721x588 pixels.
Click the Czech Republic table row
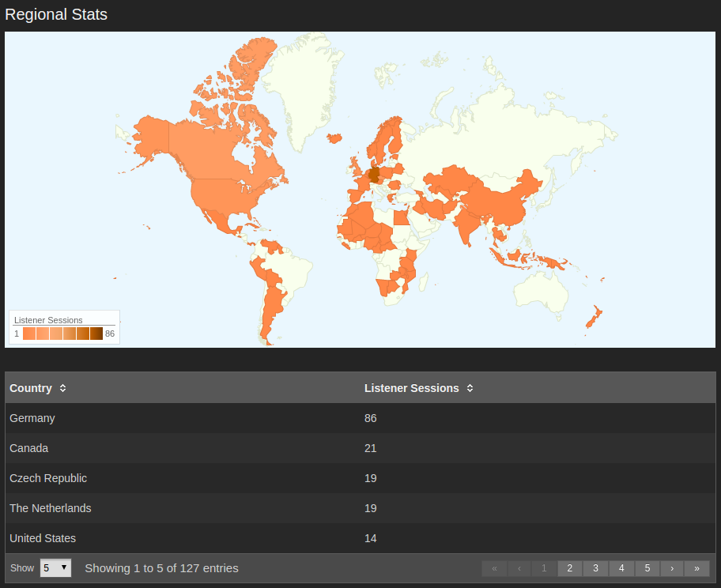point(237,478)
